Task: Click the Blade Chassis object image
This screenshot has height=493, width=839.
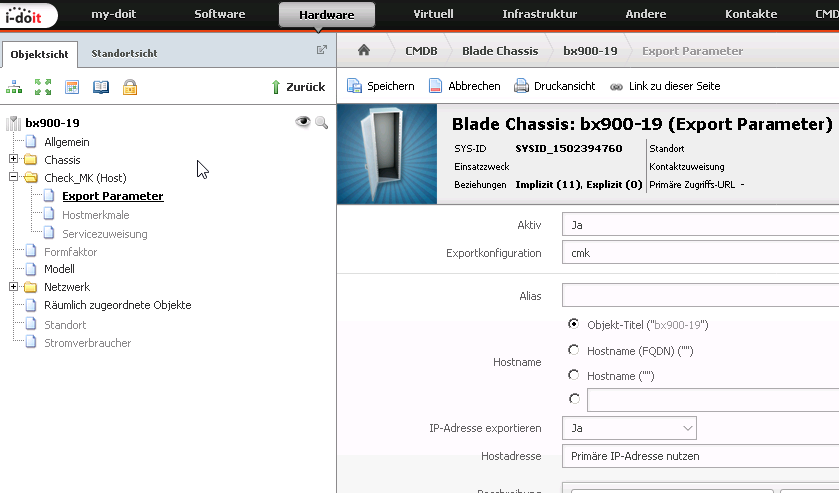Action: pyautogui.click(x=387, y=154)
